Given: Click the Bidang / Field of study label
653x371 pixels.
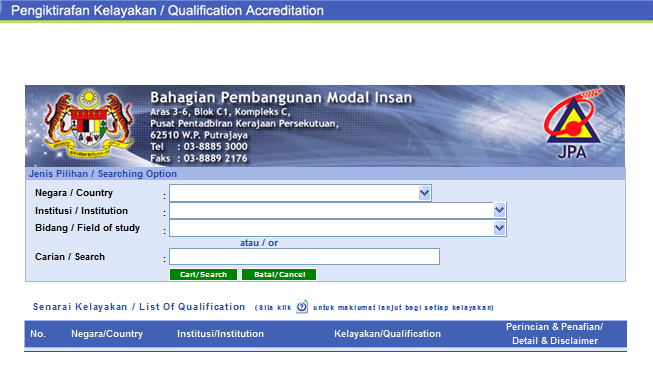Looking at the screenshot, I should point(87,228).
